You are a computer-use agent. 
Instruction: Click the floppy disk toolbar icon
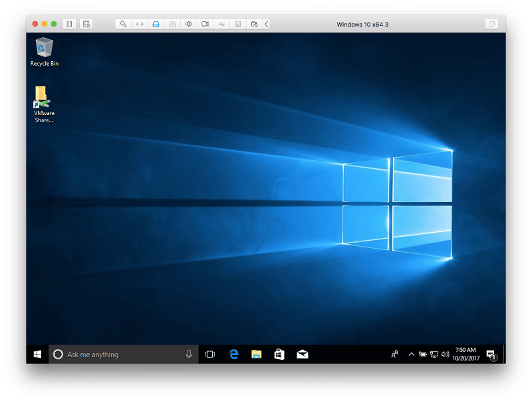coord(238,24)
